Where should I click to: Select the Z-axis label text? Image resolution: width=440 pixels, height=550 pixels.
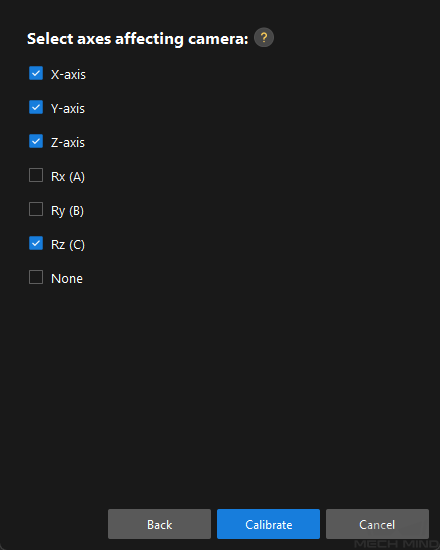pos(68,142)
